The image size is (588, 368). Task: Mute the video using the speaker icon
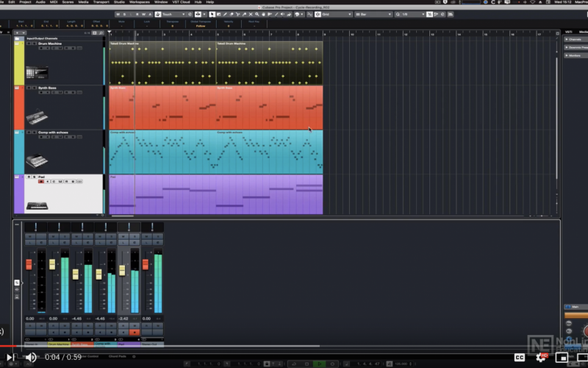31,358
